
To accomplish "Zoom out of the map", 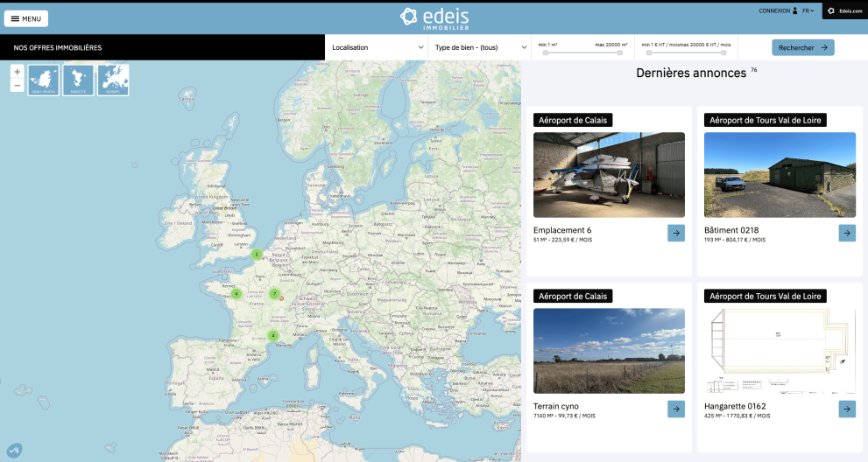I will click(x=18, y=85).
